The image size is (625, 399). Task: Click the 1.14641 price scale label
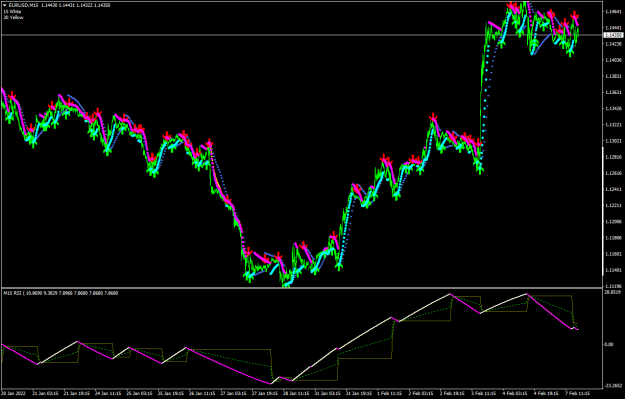(613, 12)
